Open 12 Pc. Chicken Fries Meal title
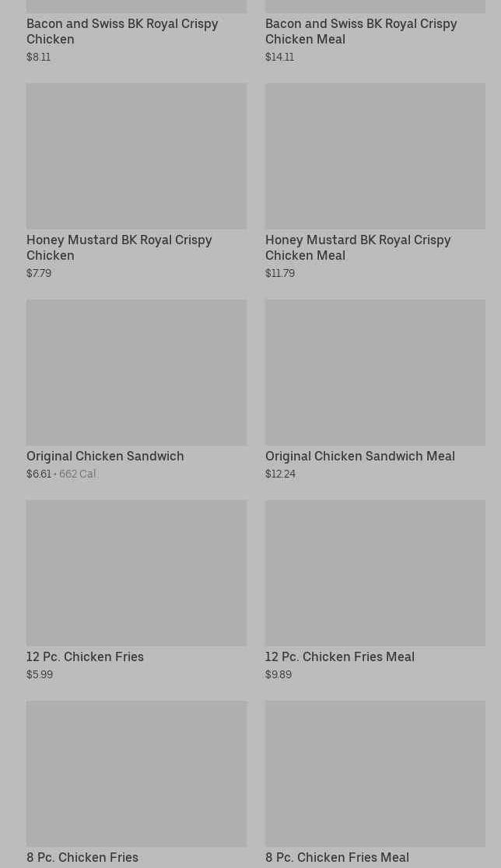This screenshot has height=868, width=501. (x=339, y=656)
